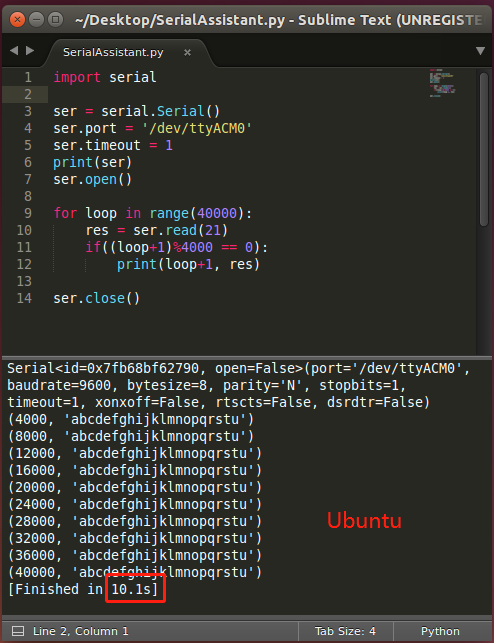Click the forward tab navigation arrow

(x=30, y=50)
